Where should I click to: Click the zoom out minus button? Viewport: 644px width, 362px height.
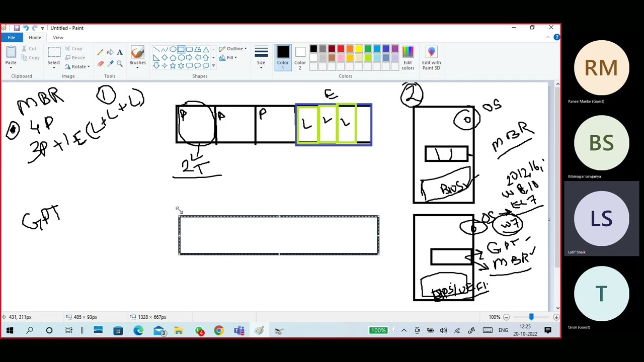click(506, 317)
